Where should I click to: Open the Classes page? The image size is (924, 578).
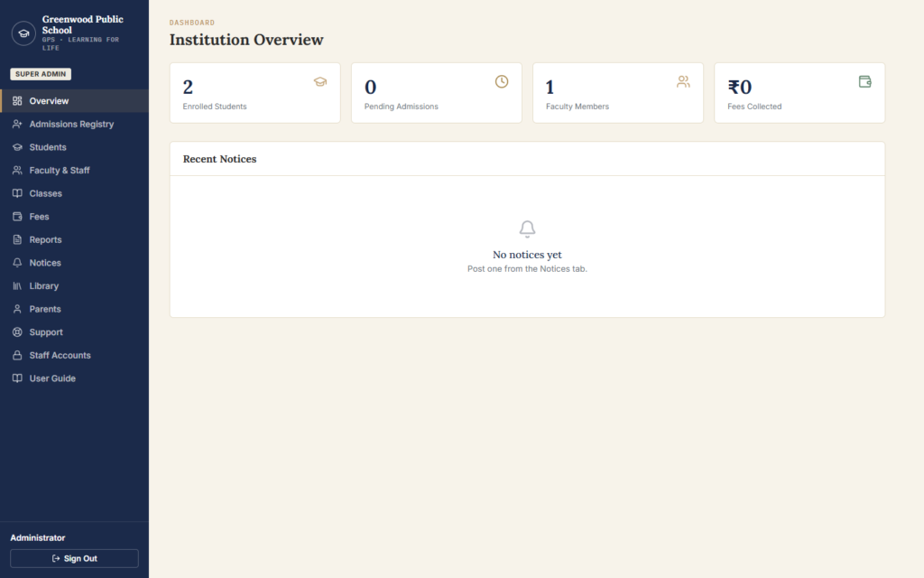(74, 193)
